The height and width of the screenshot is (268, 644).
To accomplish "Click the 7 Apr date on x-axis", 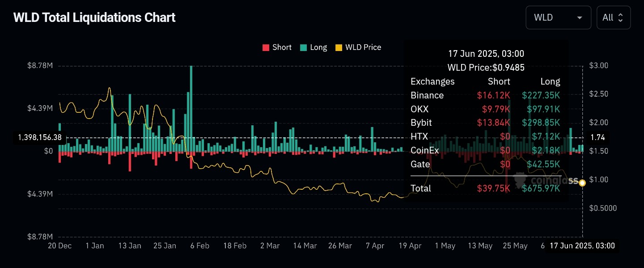I will (x=375, y=246).
